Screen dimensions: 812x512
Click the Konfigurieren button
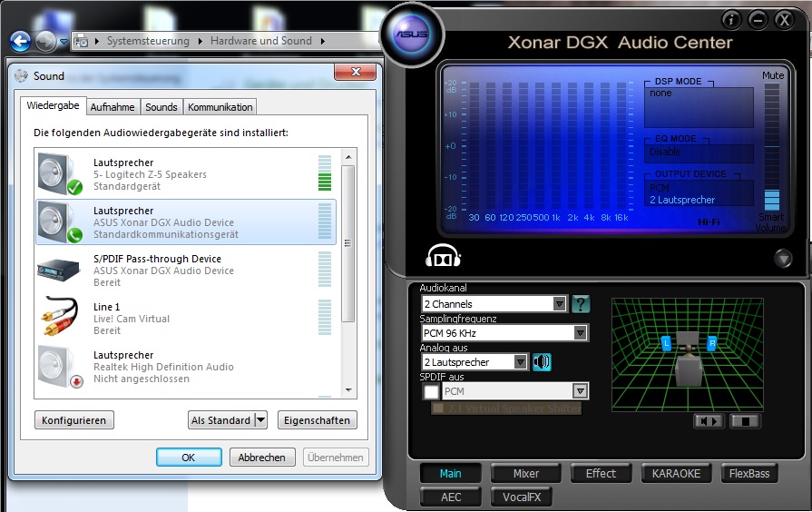[x=74, y=419]
